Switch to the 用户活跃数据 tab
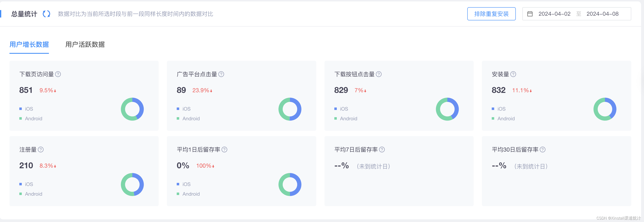 (85, 45)
